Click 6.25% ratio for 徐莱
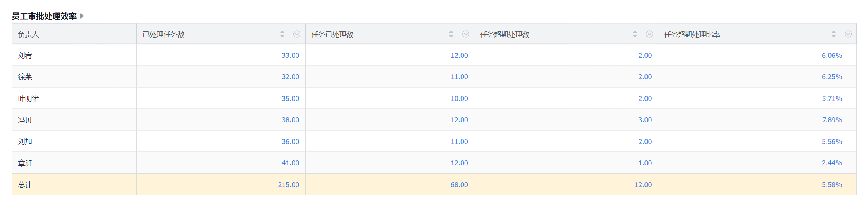Viewport: 868px width, 219px height. pos(832,77)
